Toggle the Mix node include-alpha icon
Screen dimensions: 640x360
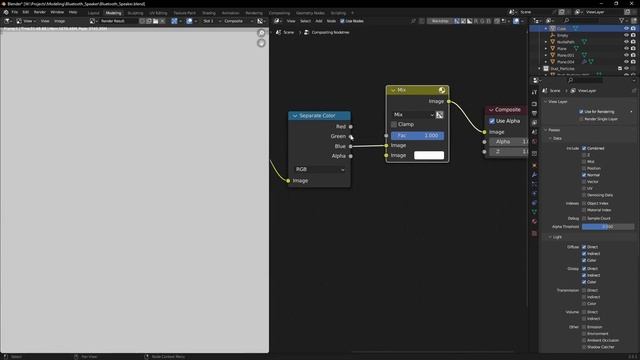click(440, 115)
